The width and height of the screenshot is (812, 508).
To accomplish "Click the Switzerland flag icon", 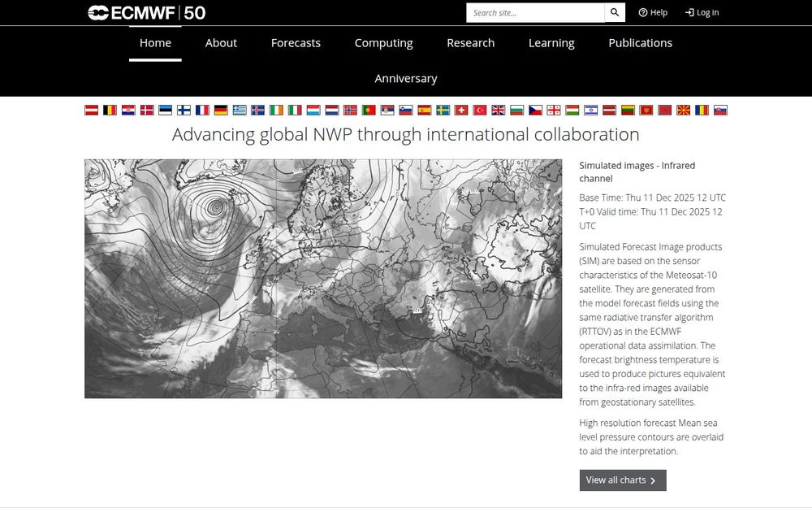I will coord(461,110).
